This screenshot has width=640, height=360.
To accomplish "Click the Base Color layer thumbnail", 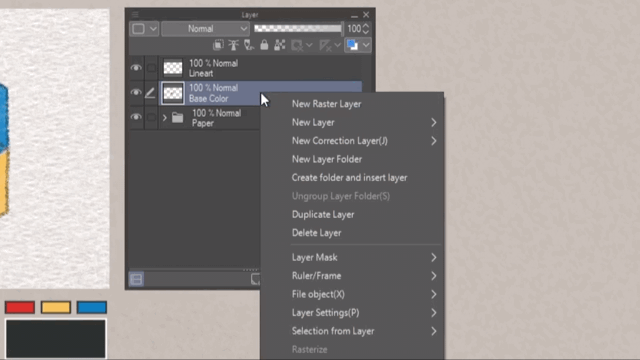I will [x=173, y=93].
